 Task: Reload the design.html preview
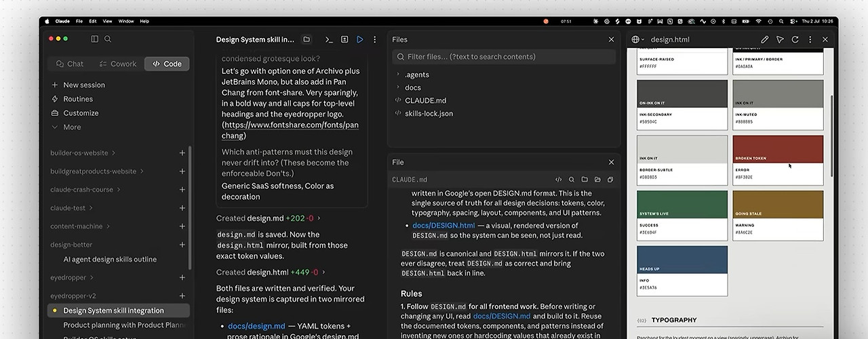(795, 39)
